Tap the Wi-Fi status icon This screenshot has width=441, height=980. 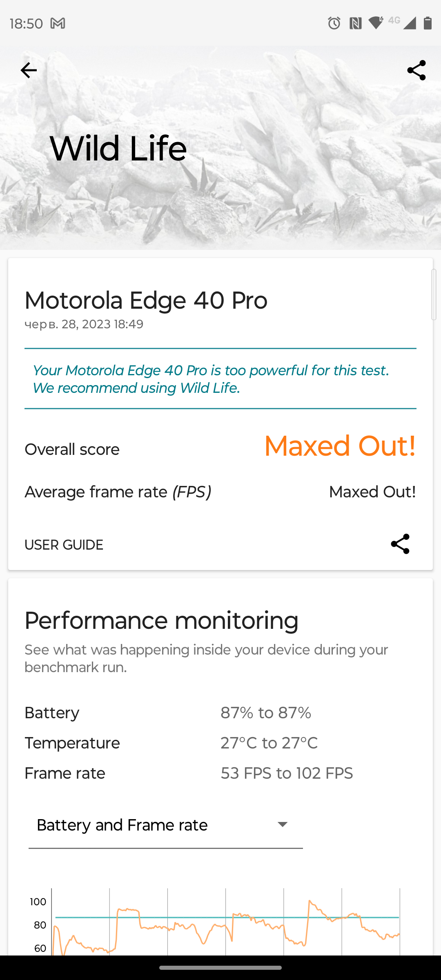point(375,23)
